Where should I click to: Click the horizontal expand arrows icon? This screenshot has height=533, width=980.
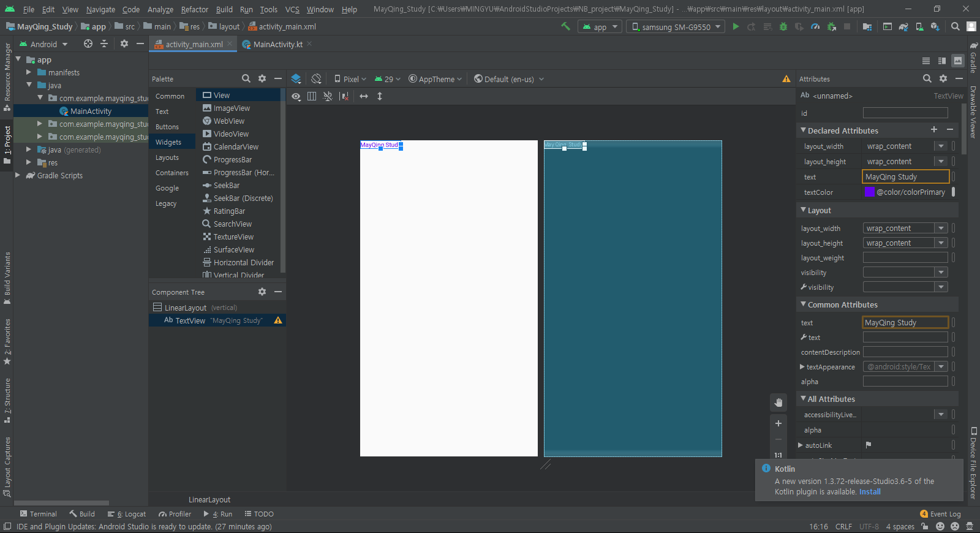click(364, 96)
